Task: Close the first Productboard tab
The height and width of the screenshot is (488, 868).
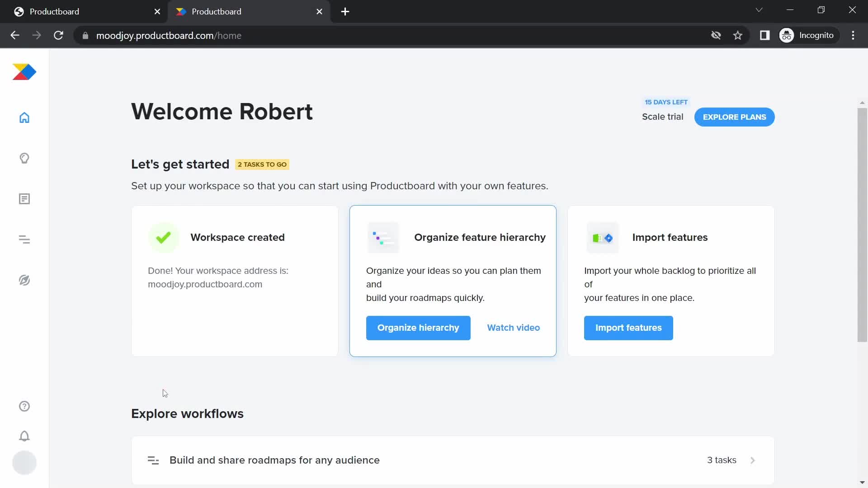Action: pos(157,12)
